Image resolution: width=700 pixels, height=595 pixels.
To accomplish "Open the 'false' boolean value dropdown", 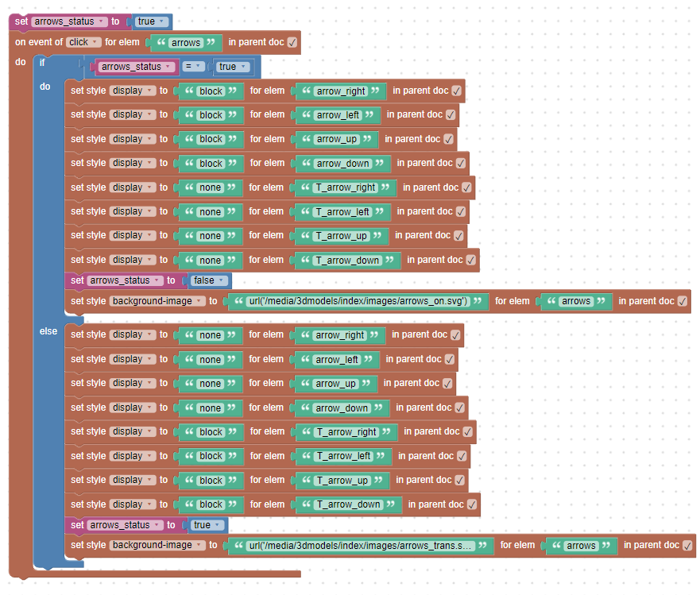I will tap(210, 280).
